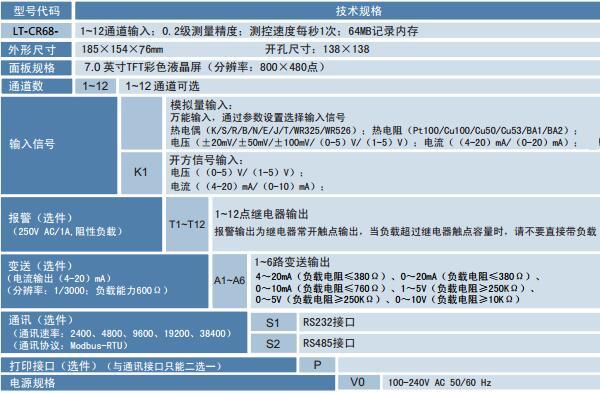The height and width of the screenshot is (393, 600).
Task: Select the 开孔尺寸: 138×138 text
Action: tap(317, 49)
